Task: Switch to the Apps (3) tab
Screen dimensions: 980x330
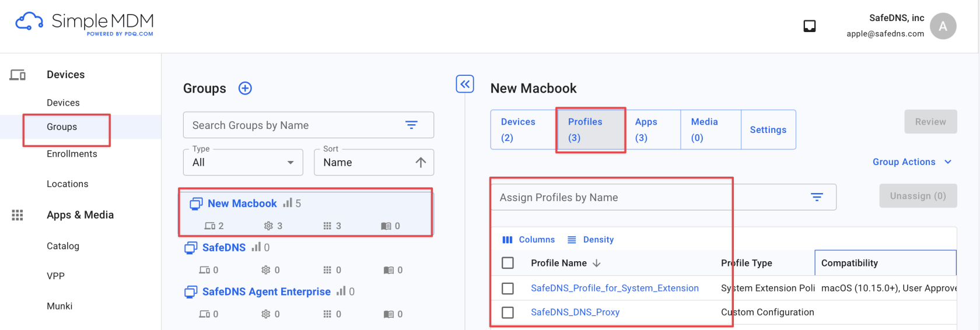Action: 653,129
